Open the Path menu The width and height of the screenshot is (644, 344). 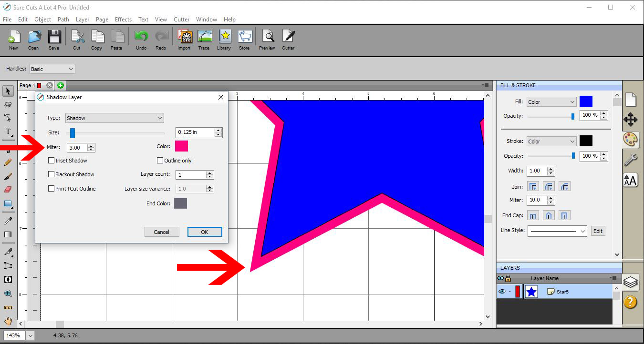coord(63,20)
